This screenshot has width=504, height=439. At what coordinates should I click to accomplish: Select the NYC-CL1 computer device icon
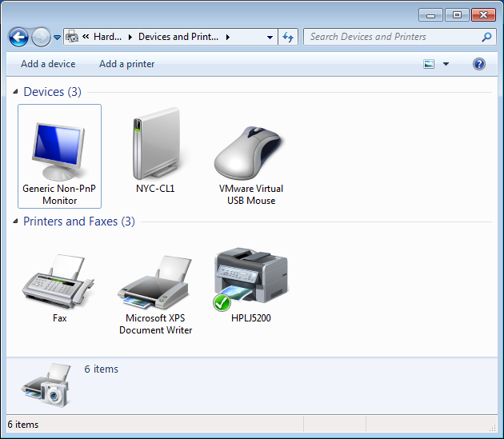click(156, 144)
